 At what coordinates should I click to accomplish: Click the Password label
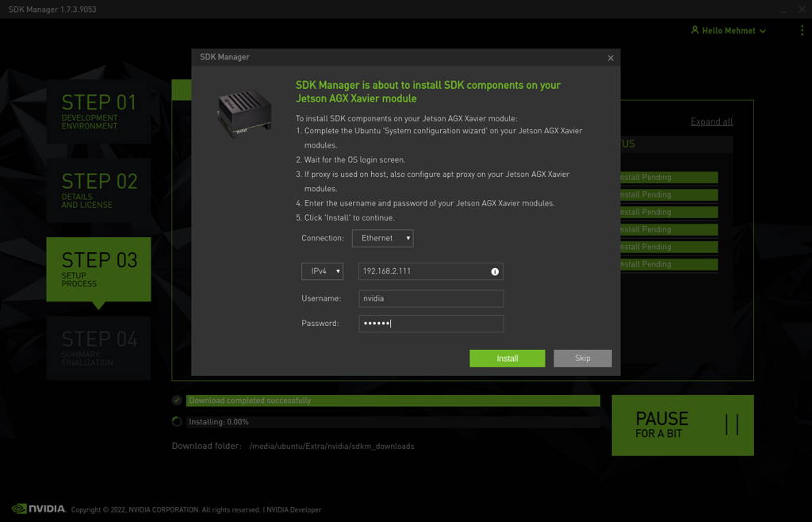pos(320,324)
